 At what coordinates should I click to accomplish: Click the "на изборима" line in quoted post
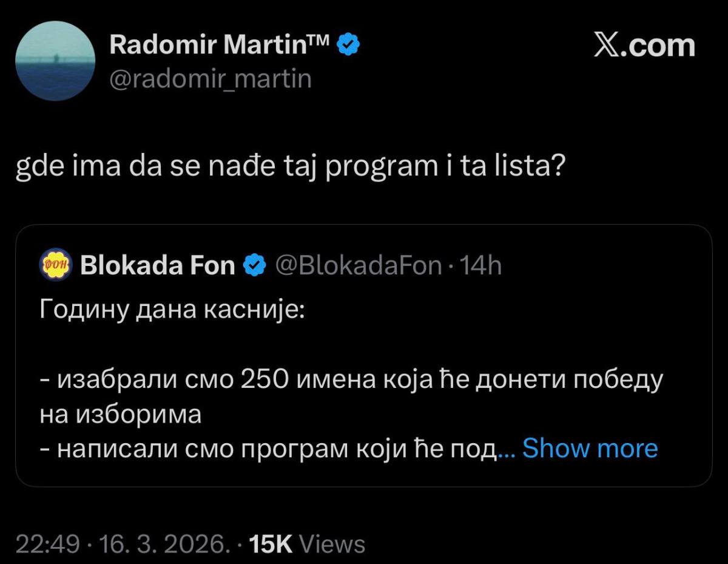pyautogui.click(x=120, y=415)
